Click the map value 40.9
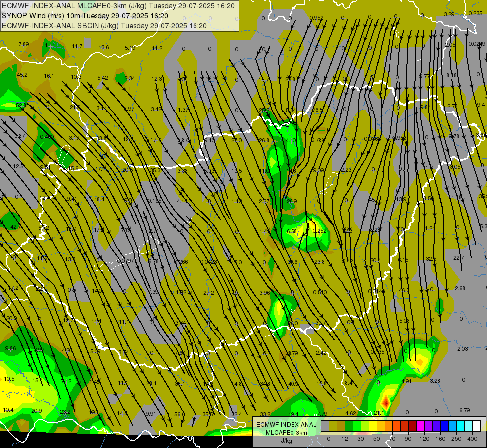487x448 pixels. 293,384
